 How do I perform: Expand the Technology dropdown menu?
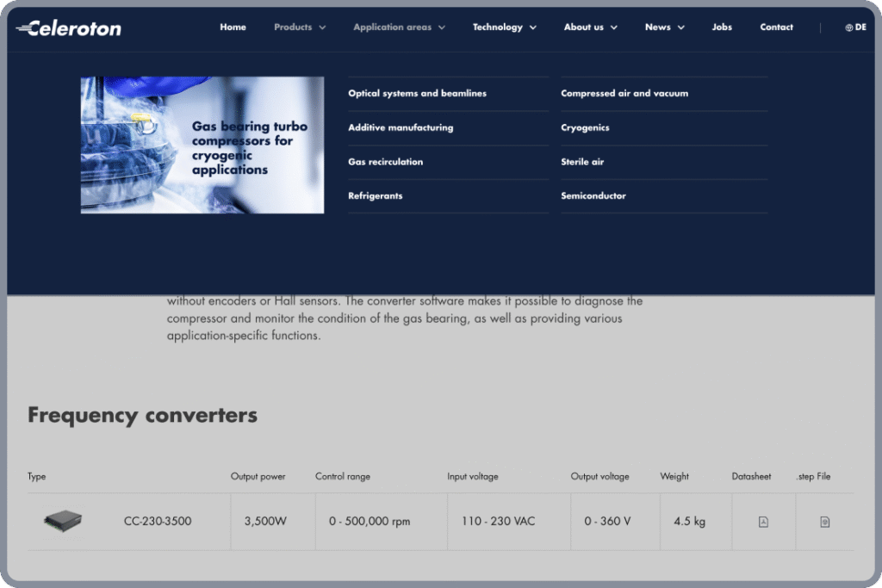504,27
